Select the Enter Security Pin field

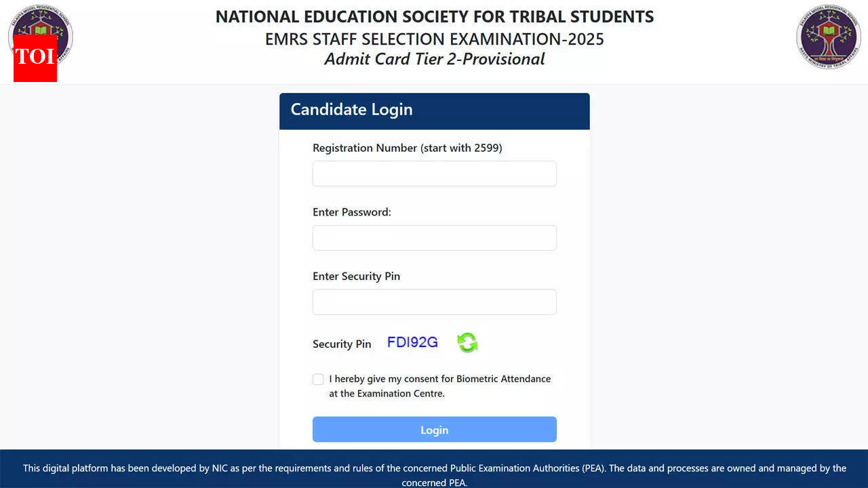434,301
